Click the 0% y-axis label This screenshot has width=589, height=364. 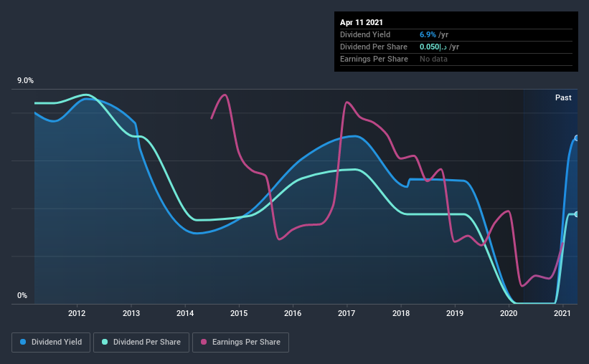point(22,296)
